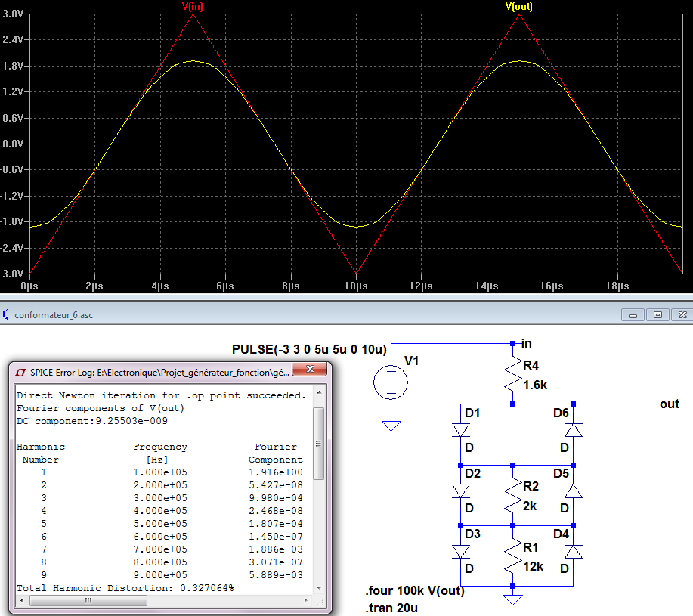
Task: Select resistor R4 symbol
Action: pyautogui.click(x=512, y=374)
